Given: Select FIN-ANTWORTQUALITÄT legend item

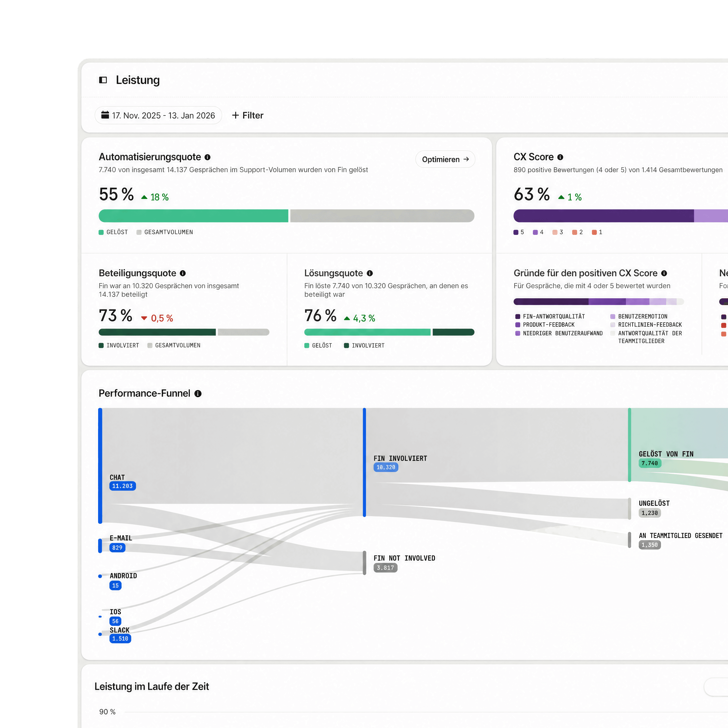Looking at the screenshot, I should 550,316.
